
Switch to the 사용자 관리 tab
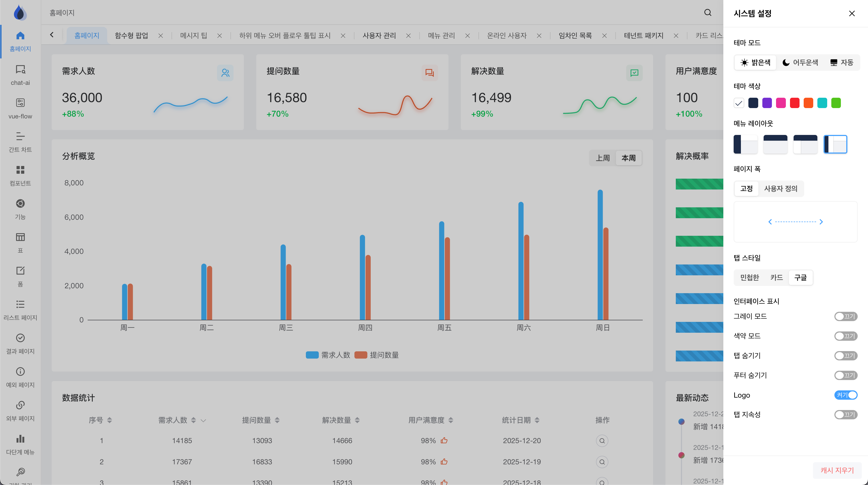pyautogui.click(x=379, y=36)
